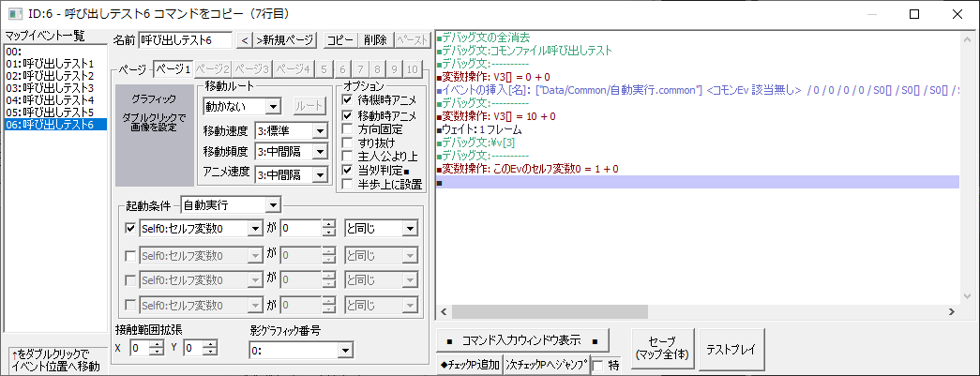
Task: Toggle 待機時アニメ checkbox
Action: point(347,99)
